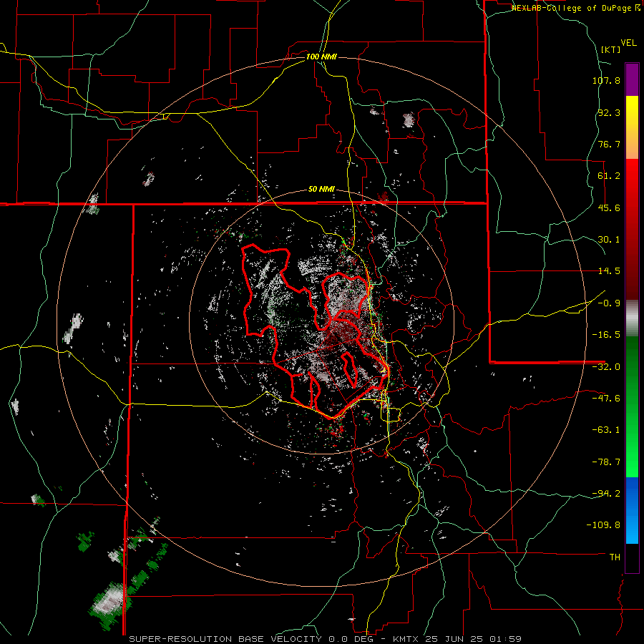Select the 61.2 velocity scale value

coord(609,176)
